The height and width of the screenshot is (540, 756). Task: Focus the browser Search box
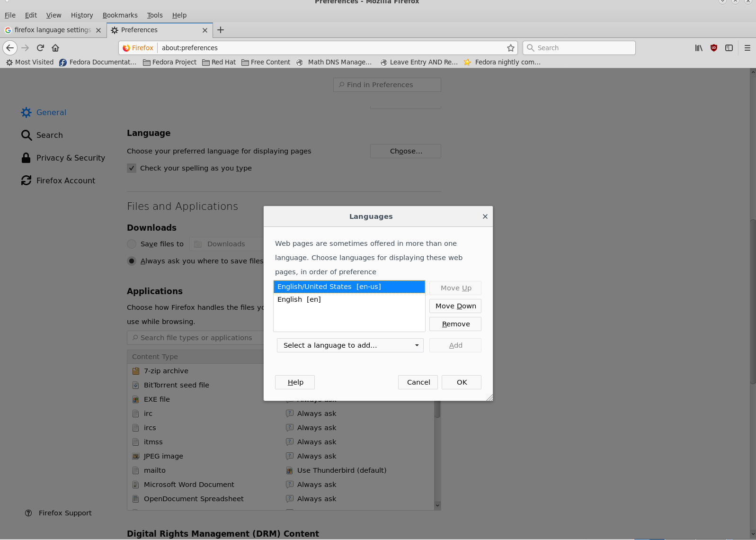click(x=579, y=48)
